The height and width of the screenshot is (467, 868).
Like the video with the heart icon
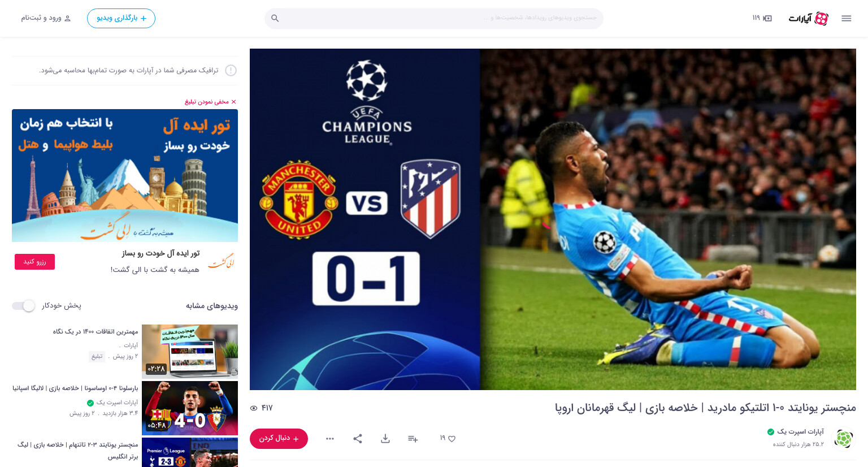coord(448,439)
